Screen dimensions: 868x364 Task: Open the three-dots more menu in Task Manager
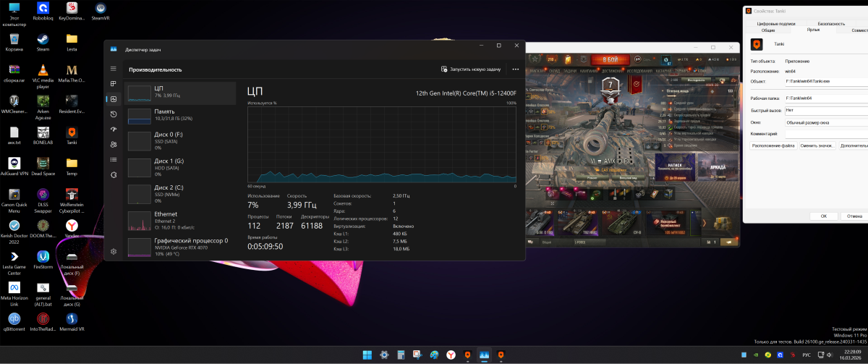(x=515, y=69)
